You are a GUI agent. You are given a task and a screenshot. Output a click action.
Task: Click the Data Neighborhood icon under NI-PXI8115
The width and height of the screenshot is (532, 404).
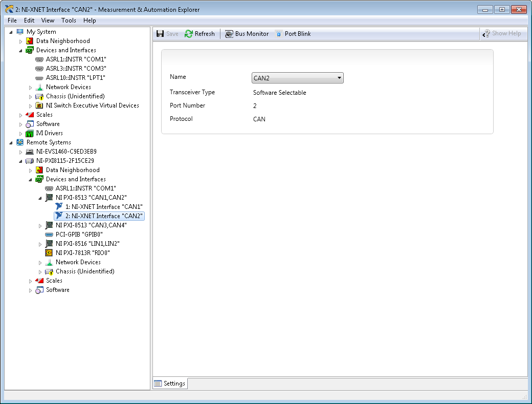coord(39,170)
